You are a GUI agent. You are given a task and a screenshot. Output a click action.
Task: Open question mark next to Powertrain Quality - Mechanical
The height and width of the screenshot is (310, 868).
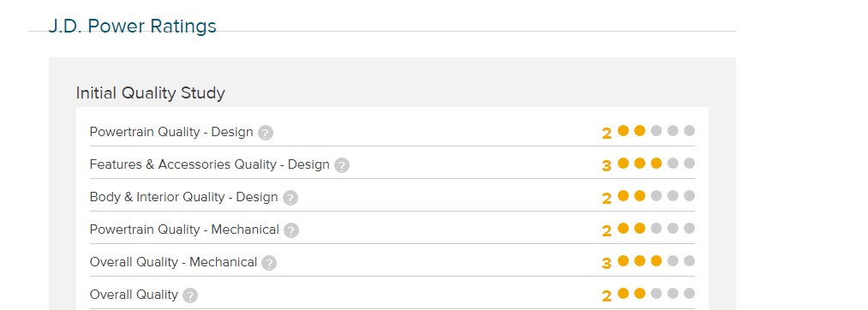click(291, 231)
